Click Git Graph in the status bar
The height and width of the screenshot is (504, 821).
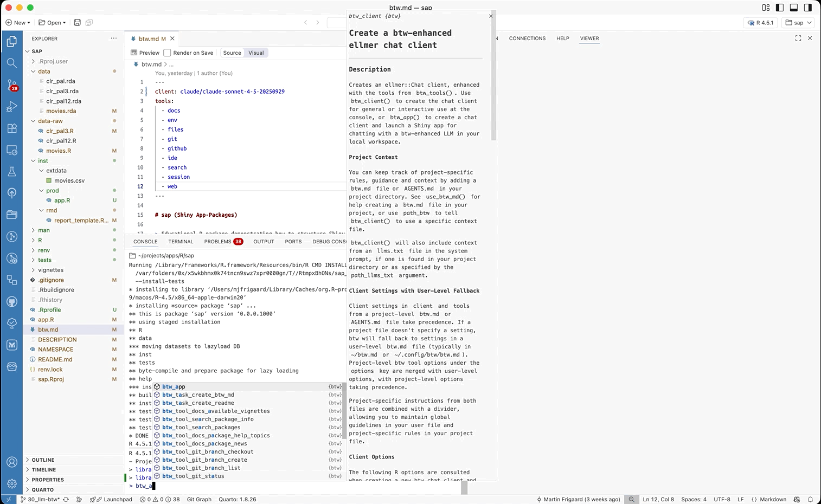point(199,499)
